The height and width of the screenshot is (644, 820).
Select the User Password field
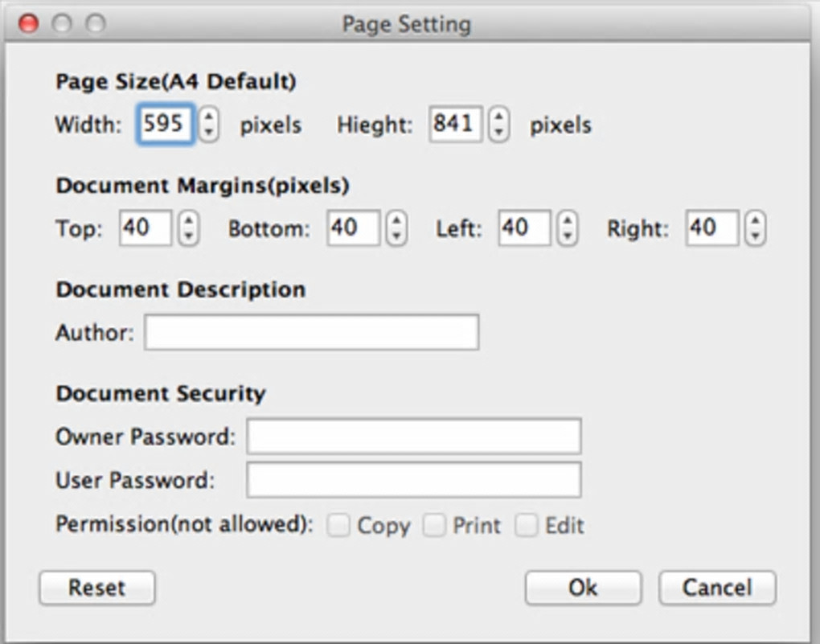pos(413,480)
